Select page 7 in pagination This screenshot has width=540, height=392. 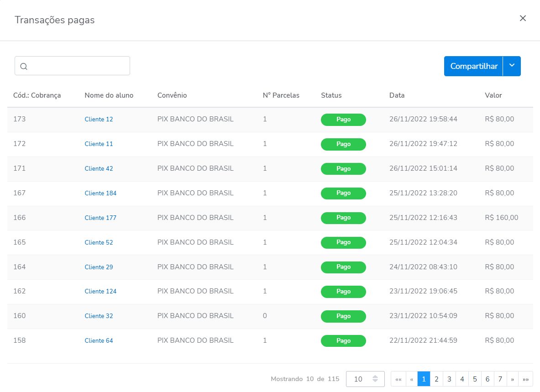(x=500, y=379)
